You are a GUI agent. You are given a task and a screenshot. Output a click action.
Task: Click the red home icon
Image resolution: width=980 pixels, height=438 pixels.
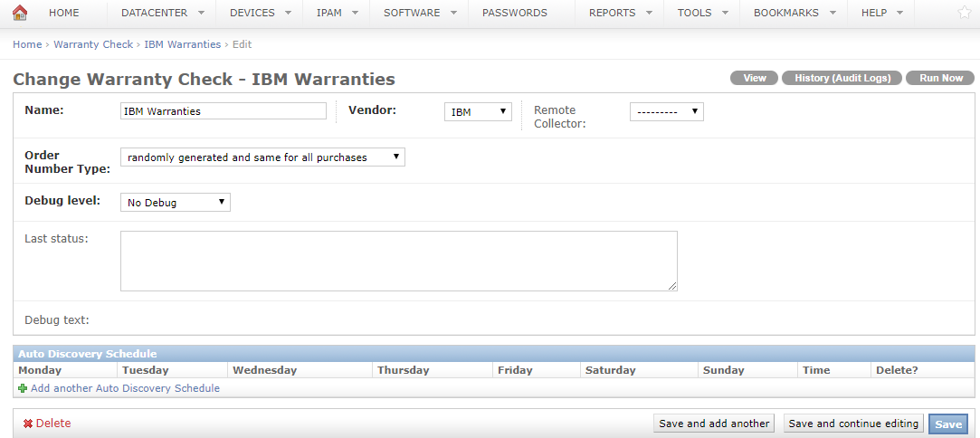click(x=20, y=13)
